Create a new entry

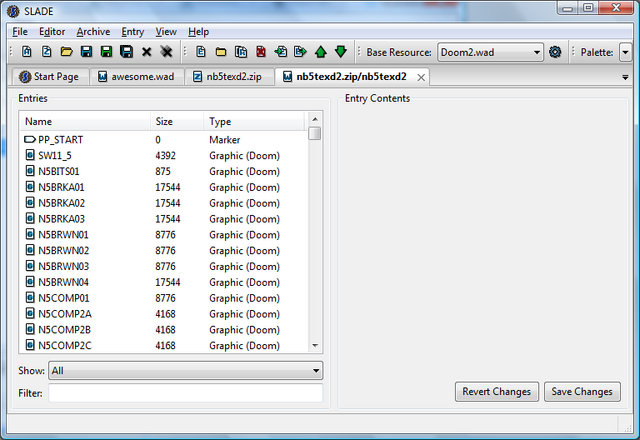point(200,52)
